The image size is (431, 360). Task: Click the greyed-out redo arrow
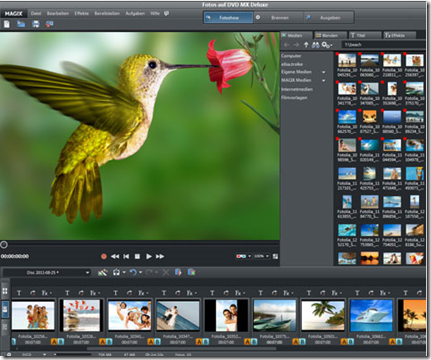point(149,272)
